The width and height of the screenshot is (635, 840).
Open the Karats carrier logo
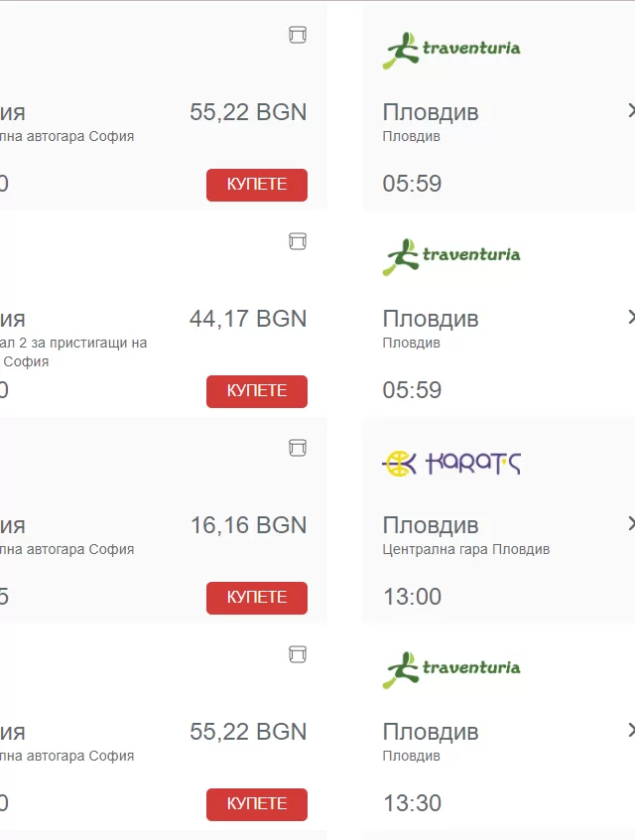tap(451, 463)
